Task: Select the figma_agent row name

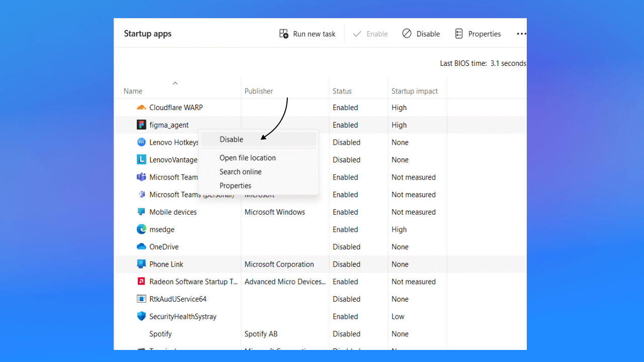Action: coord(169,125)
